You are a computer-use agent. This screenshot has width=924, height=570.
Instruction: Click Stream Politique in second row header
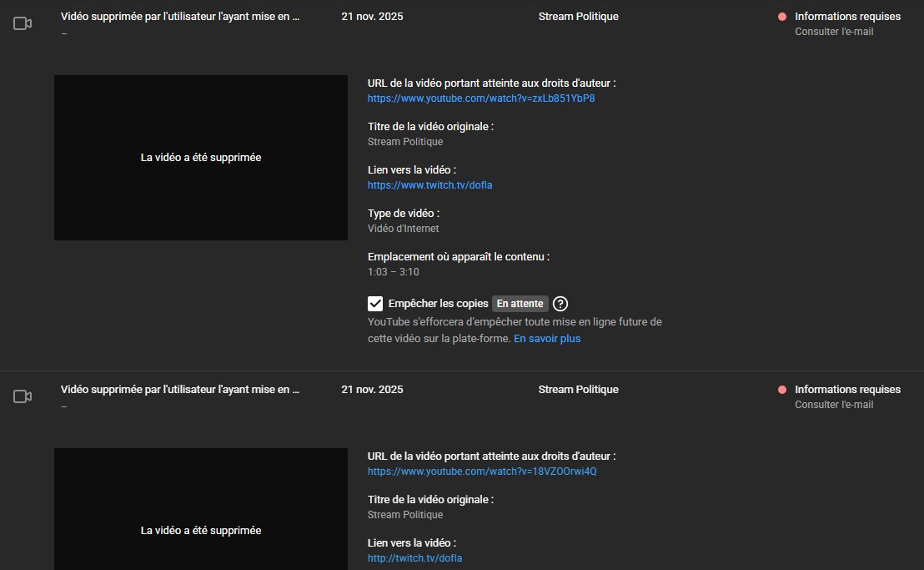pyautogui.click(x=578, y=390)
